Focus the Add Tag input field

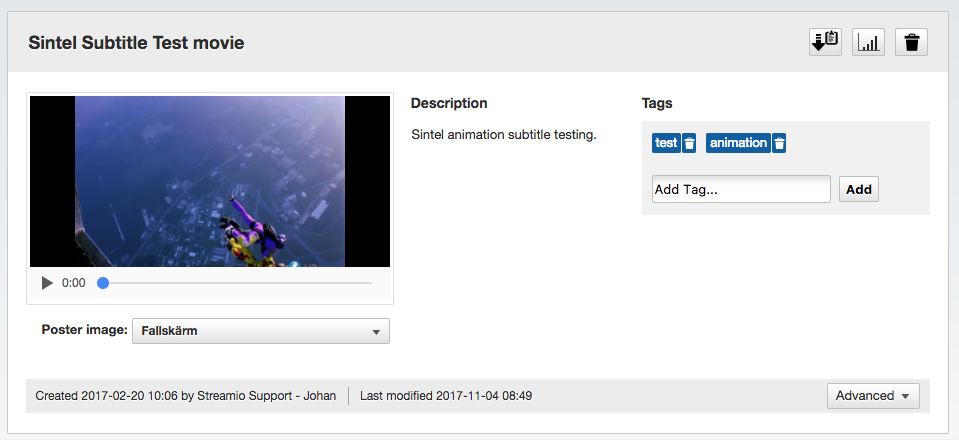pyautogui.click(x=741, y=189)
